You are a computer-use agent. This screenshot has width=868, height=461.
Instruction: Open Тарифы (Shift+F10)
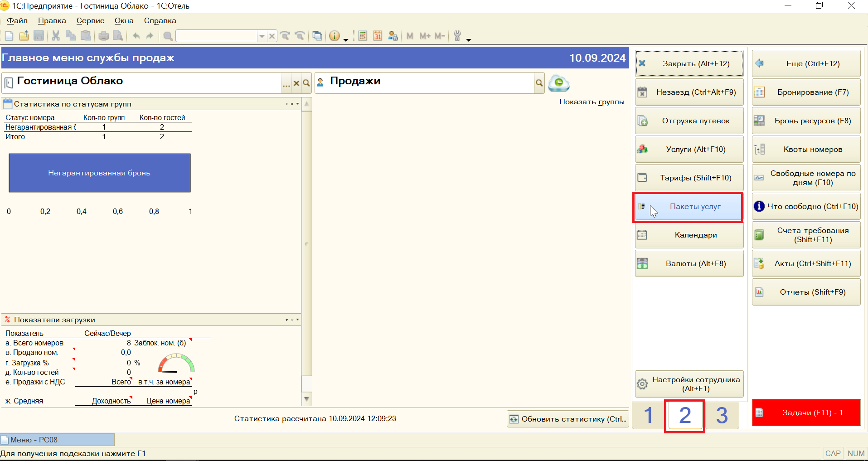point(689,178)
